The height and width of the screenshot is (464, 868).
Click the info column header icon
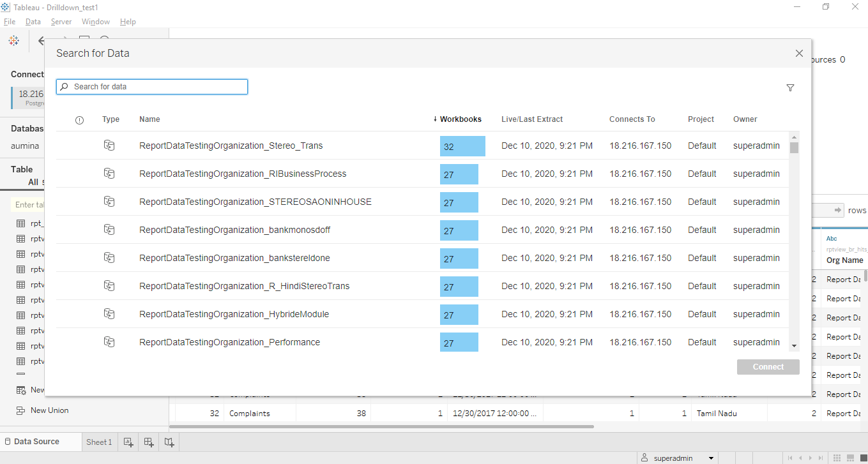79,120
